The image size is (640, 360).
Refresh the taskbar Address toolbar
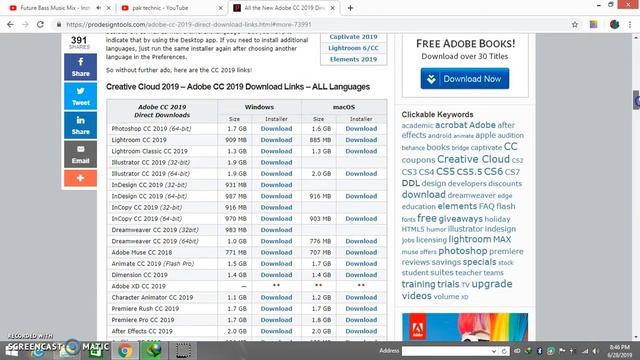coord(504,351)
